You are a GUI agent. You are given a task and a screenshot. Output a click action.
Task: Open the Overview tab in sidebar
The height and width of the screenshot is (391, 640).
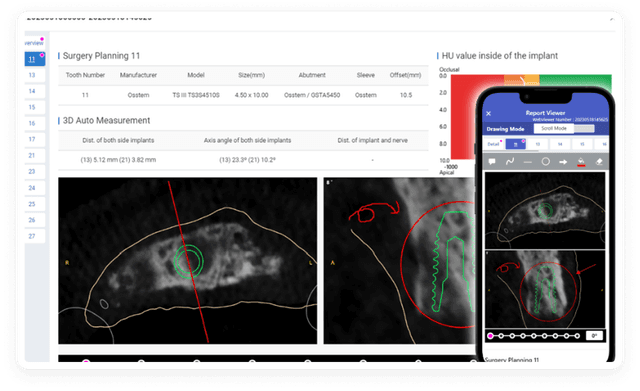[x=34, y=43]
